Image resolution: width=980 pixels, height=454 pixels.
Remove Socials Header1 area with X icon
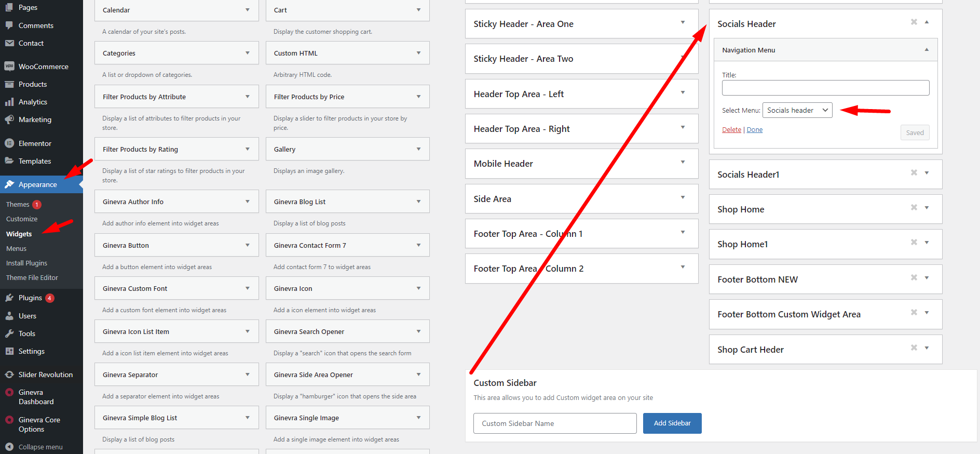point(914,172)
